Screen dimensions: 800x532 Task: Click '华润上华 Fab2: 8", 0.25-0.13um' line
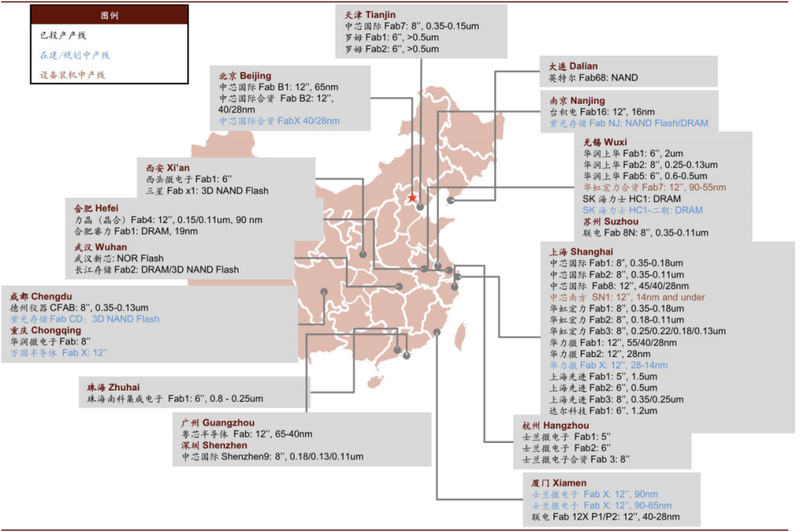(x=650, y=164)
